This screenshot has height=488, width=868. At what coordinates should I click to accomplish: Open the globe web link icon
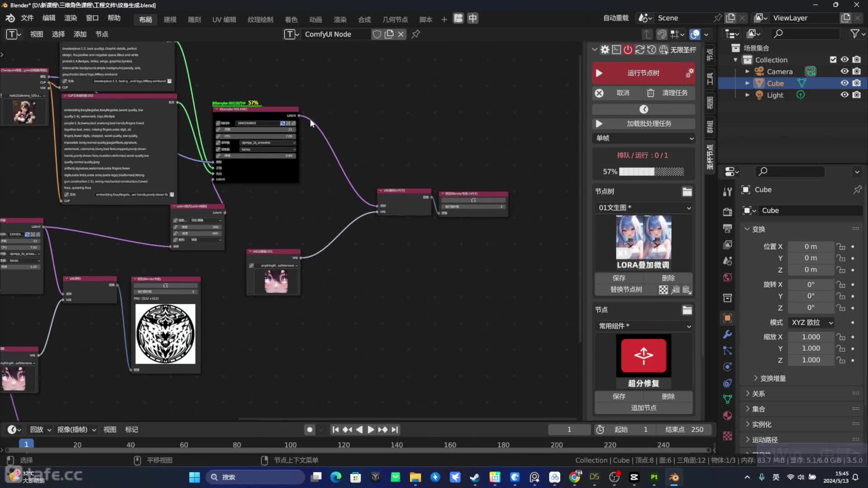pos(664,50)
